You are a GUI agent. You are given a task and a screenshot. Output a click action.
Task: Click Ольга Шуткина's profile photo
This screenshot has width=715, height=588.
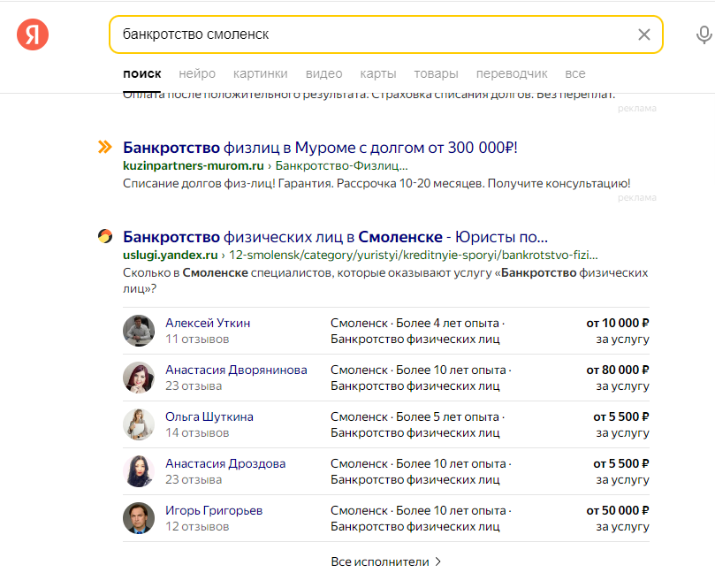coord(139,424)
